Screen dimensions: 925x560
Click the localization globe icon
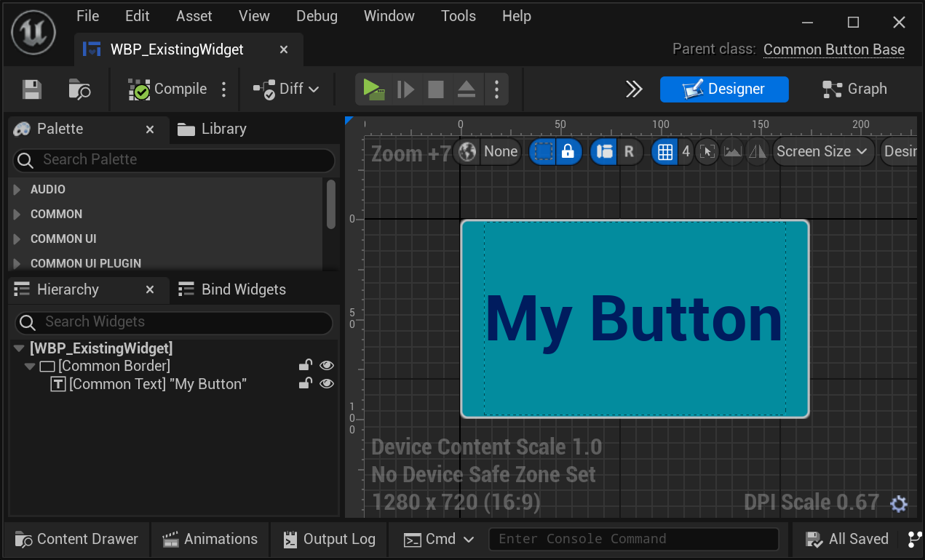click(468, 152)
